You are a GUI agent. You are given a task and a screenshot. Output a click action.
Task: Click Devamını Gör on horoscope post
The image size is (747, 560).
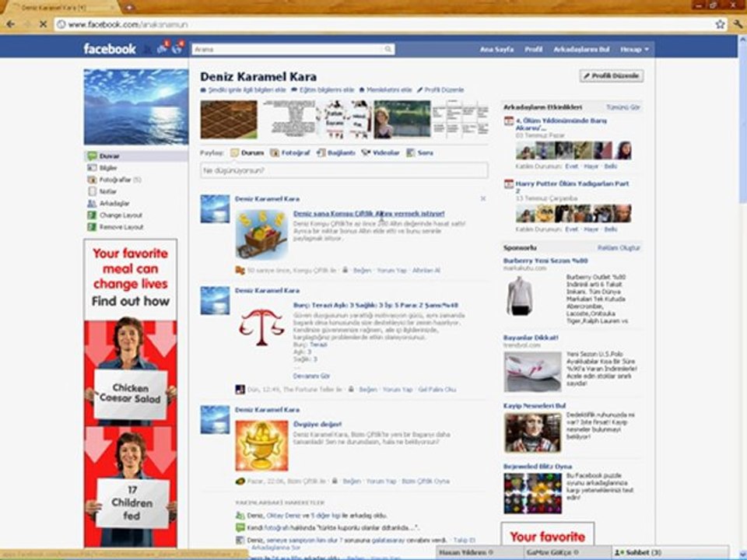tap(311, 376)
